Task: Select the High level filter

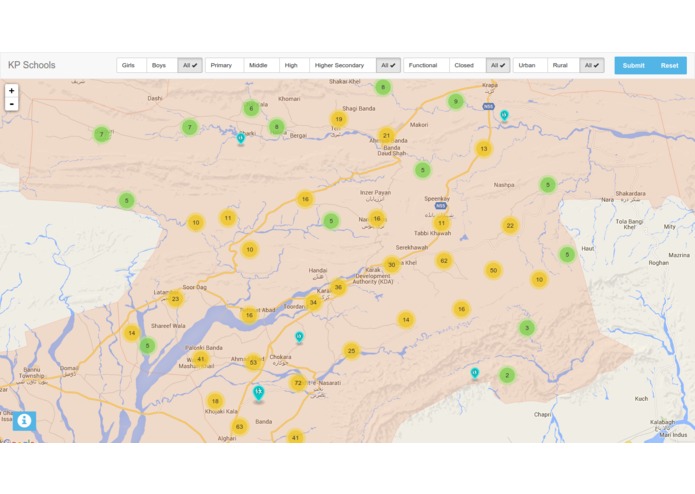Action: point(294,65)
